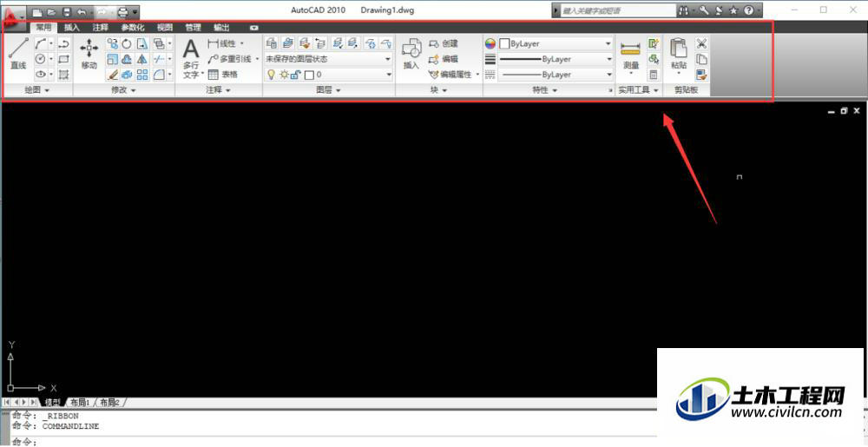Screen dimensions: 868x447
Task: Click the Paste (粘贴) icon
Action: point(679,56)
